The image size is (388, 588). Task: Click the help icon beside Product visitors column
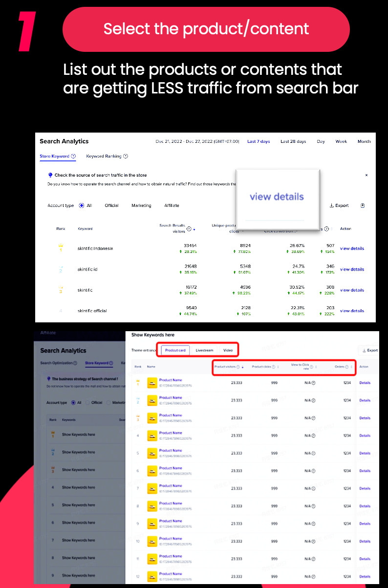point(238,366)
